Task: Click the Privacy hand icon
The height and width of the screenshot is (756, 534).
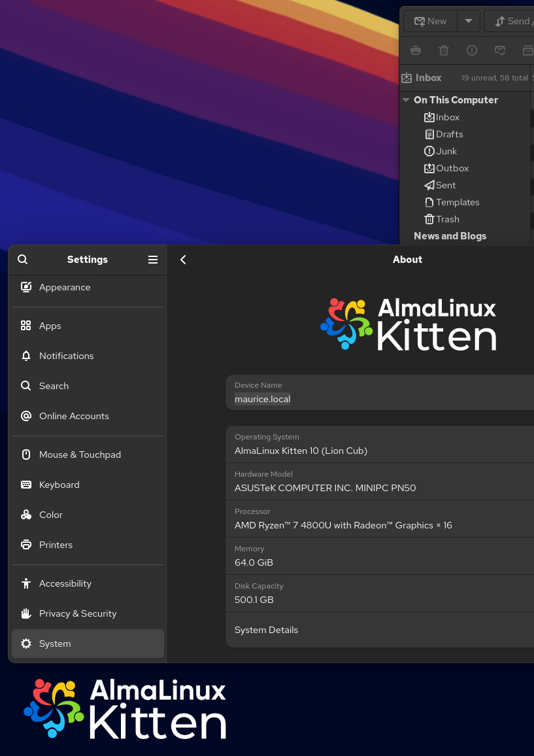Action: click(26, 613)
